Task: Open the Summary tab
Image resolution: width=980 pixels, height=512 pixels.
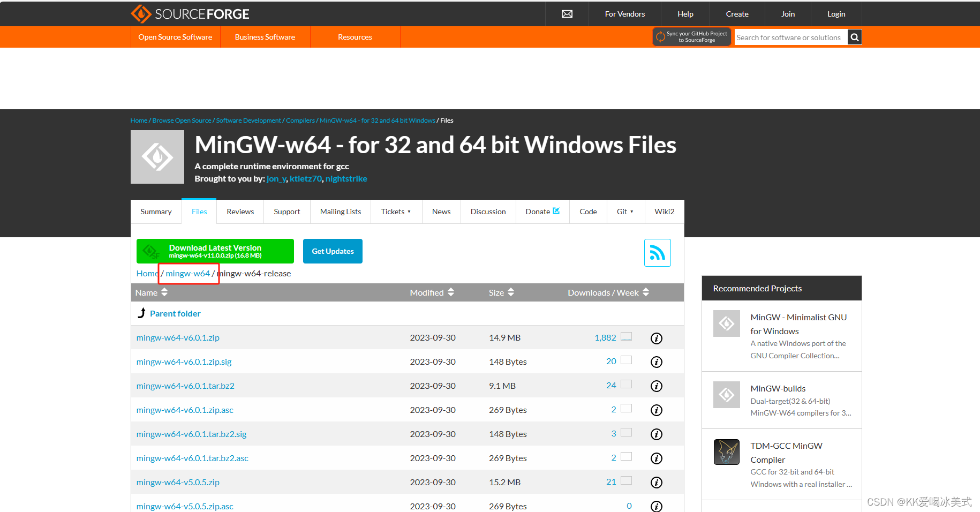Action: 156,212
